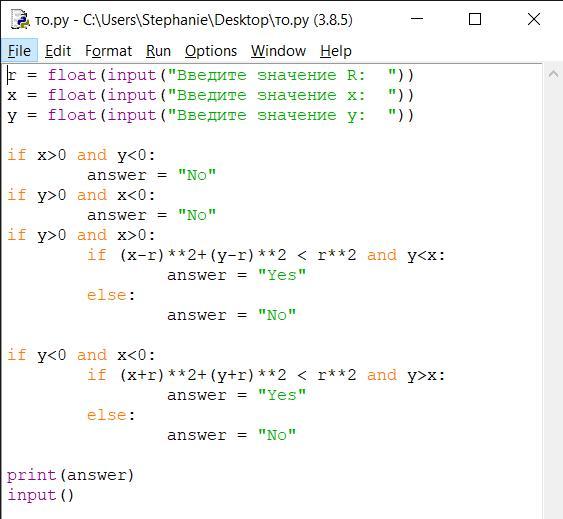
Task: Click the Python file icon in title bar
Action: pos(19,19)
